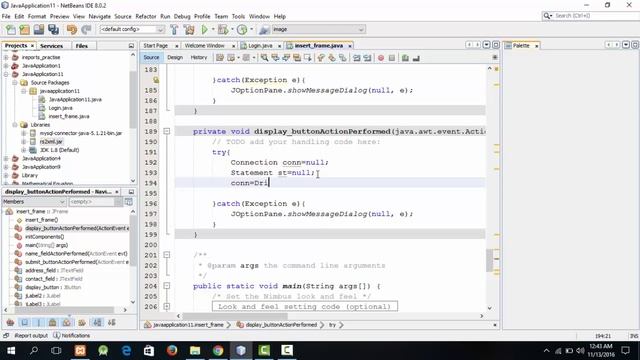The height and width of the screenshot is (360, 640).
Task: Click the Notifications status bar icon
Action: [57, 336]
